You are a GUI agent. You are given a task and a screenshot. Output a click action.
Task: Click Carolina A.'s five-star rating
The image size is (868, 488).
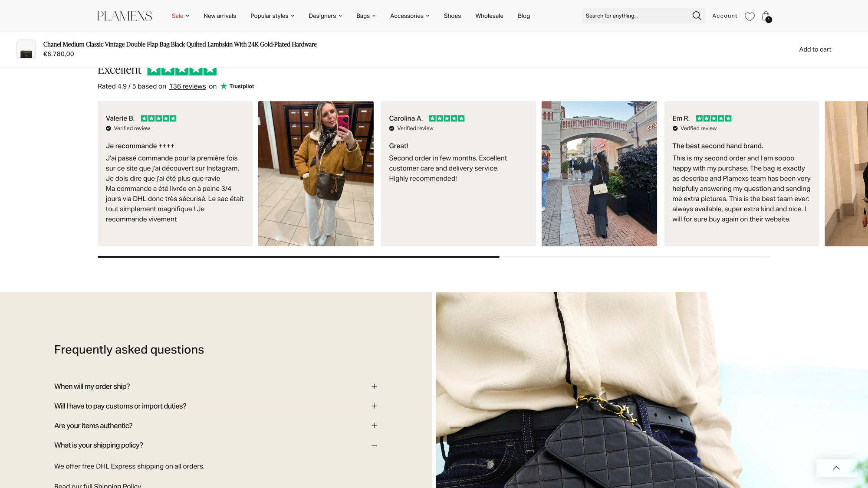(447, 118)
